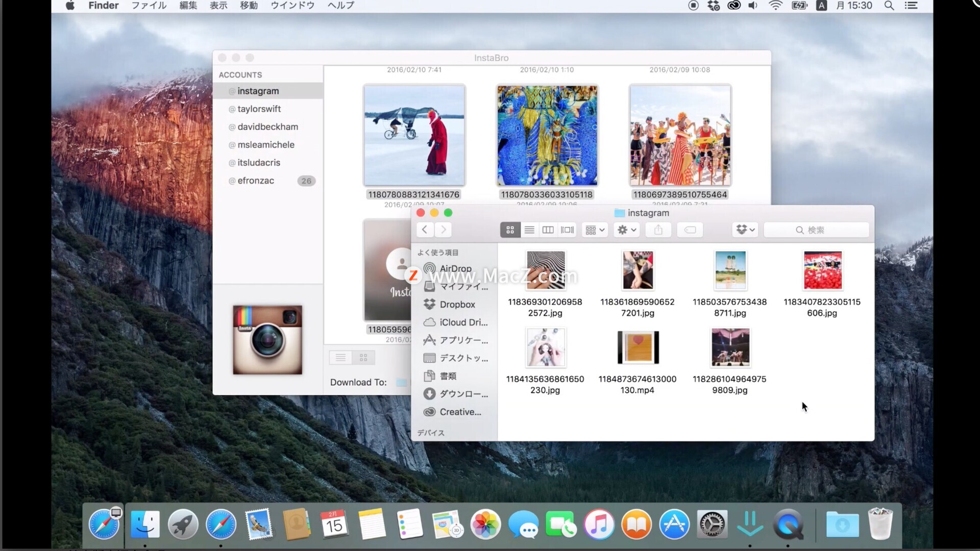This screenshot has width=980, height=551.
Task: Open the photo thumbnail 1180780883121341676
Action: tap(414, 135)
